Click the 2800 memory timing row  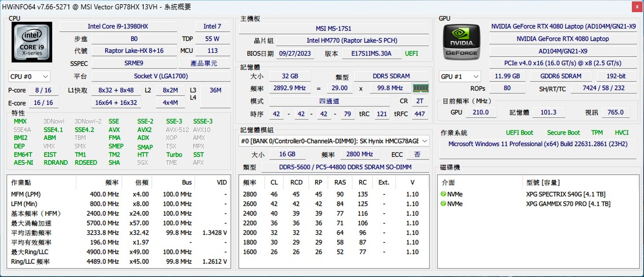coord(334,194)
